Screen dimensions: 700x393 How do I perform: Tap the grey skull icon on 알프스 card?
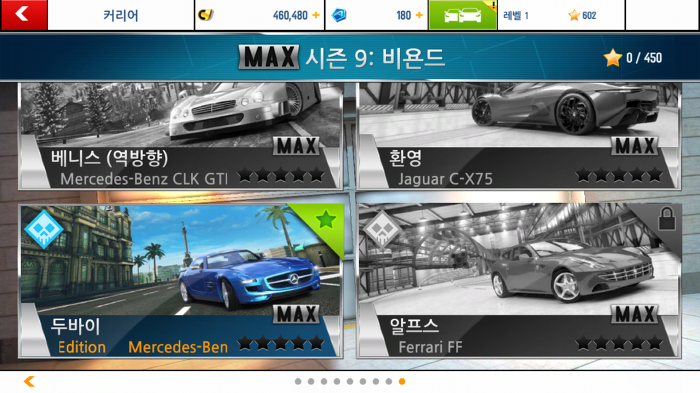click(x=382, y=229)
